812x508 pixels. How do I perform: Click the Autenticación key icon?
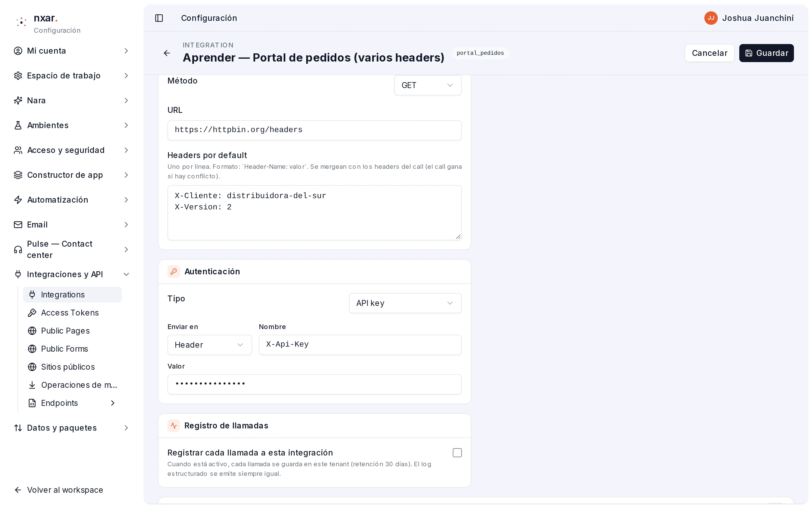(173, 271)
